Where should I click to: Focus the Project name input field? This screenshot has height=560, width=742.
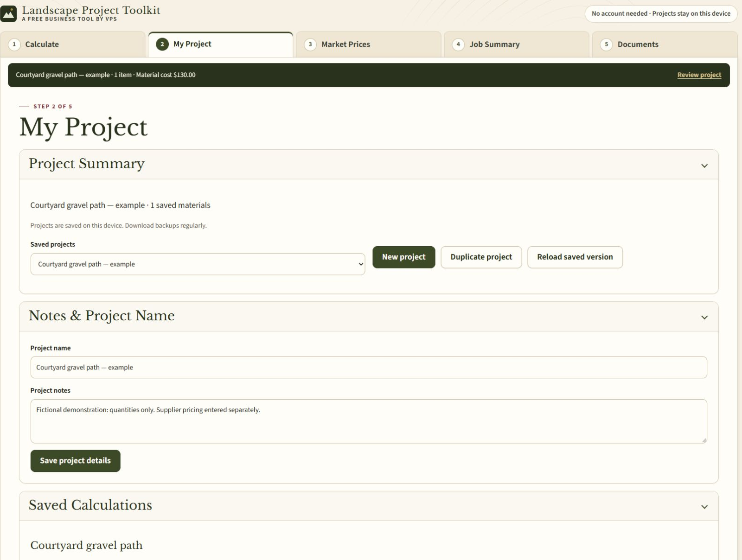[x=369, y=367]
